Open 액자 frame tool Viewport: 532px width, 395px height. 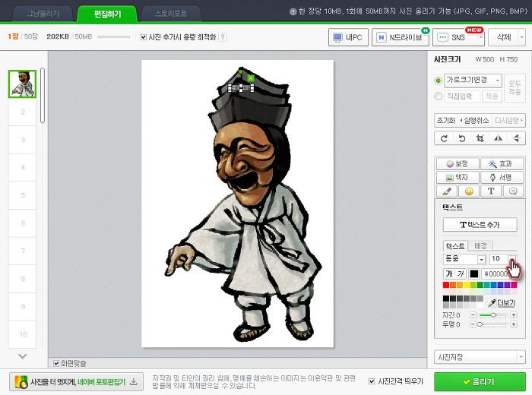click(458, 177)
